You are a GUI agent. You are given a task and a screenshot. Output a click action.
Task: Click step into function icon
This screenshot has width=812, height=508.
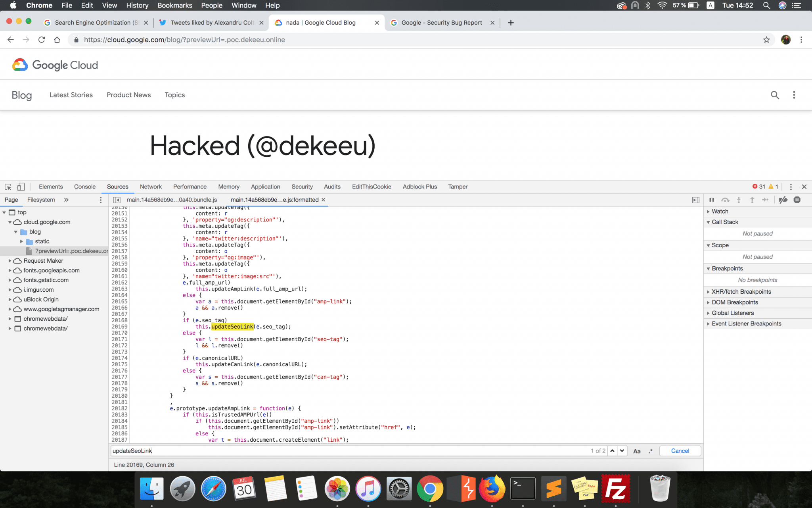click(x=739, y=200)
